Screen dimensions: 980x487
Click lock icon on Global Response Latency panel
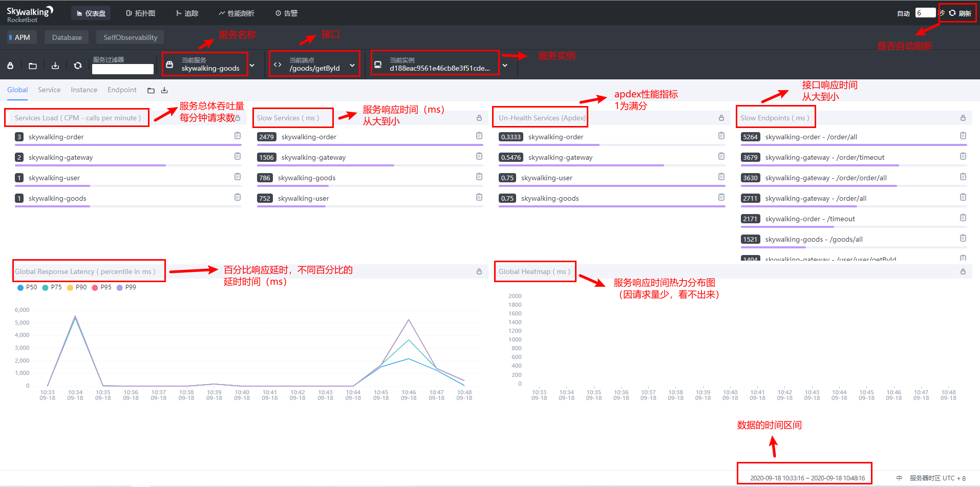click(x=479, y=271)
